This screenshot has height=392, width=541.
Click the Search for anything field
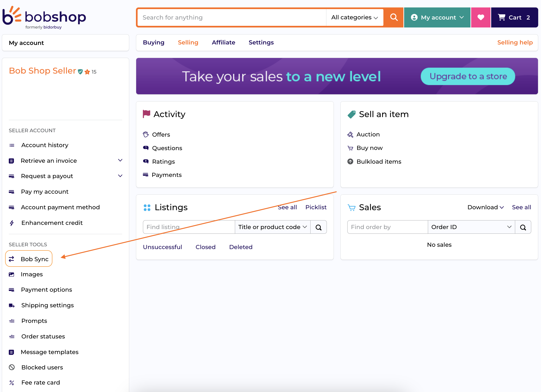[x=232, y=17]
